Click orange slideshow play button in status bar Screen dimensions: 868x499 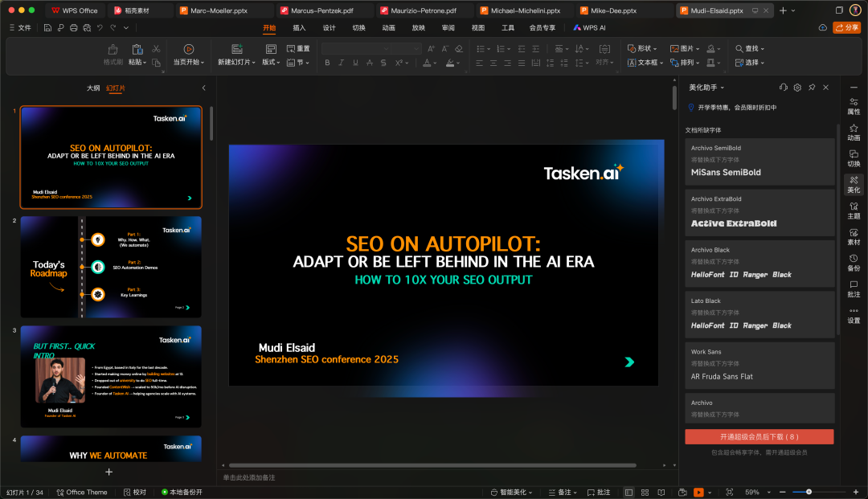698,493
